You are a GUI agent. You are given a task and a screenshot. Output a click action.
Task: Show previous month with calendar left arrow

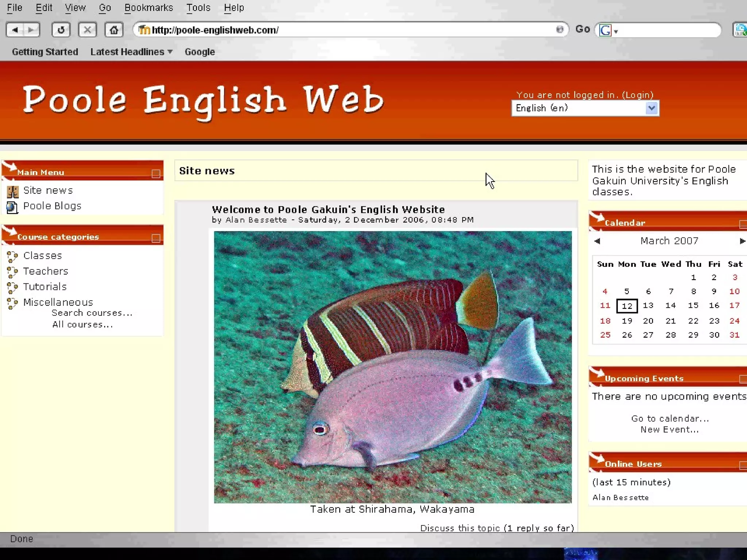click(597, 241)
